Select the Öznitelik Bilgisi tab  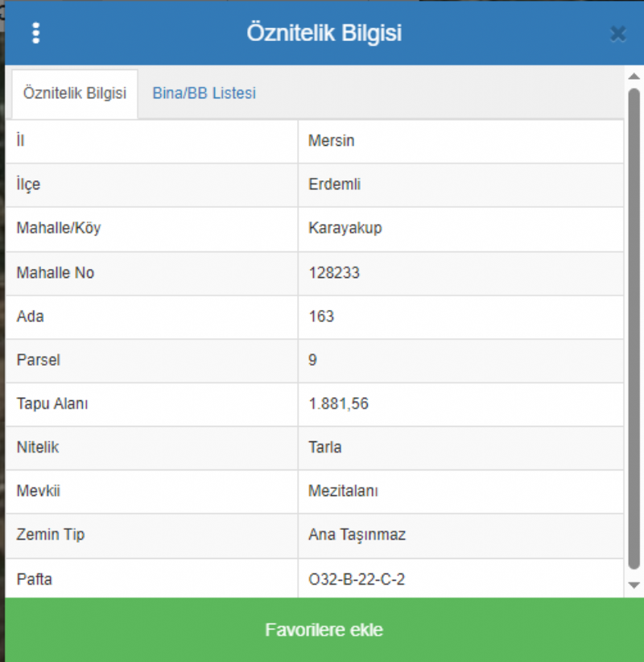[75, 93]
